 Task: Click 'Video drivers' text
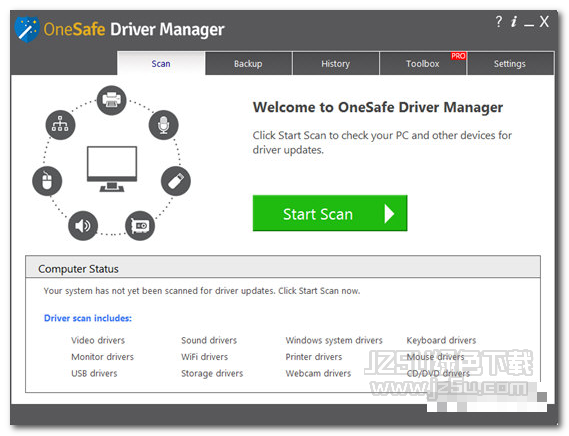tap(98, 340)
